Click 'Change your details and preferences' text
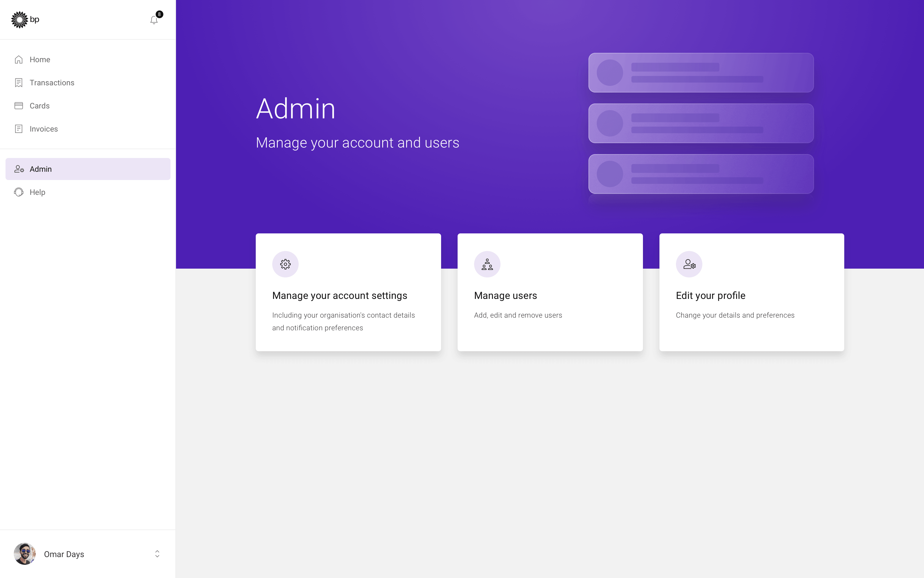Image resolution: width=924 pixels, height=578 pixels. [x=735, y=315]
